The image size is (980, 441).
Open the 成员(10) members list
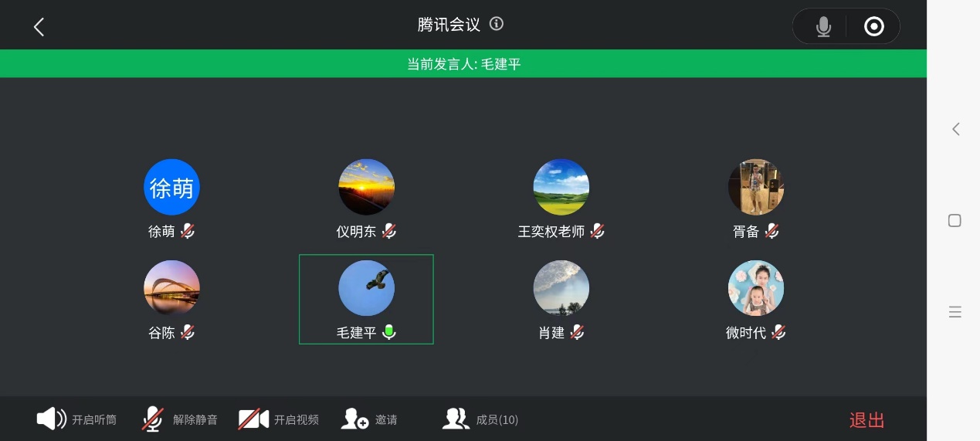click(x=480, y=419)
